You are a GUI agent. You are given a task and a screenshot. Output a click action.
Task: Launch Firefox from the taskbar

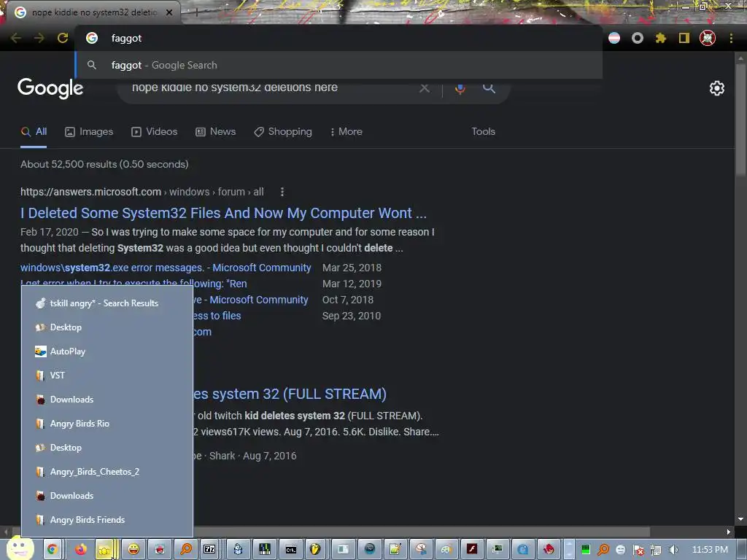(x=81, y=550)
